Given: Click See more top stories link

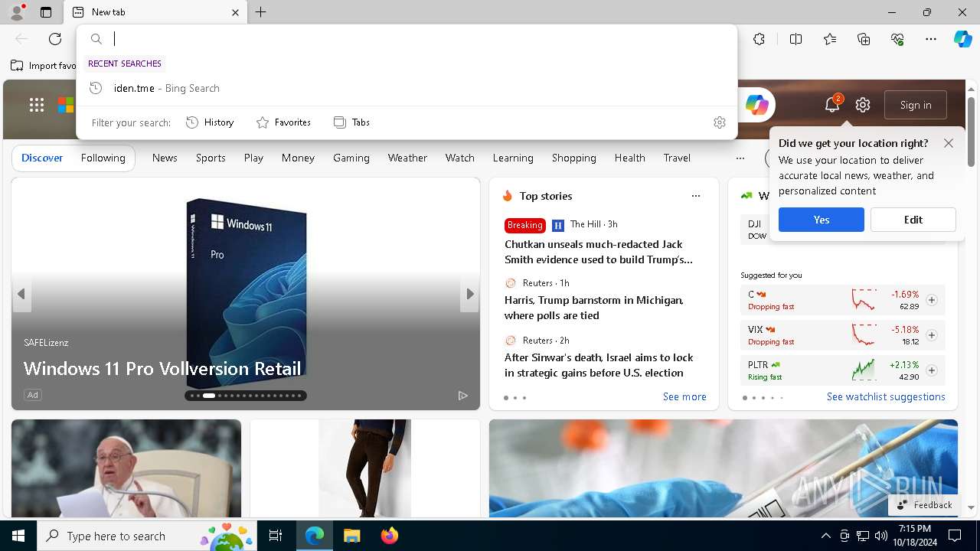Looking at the screenshot, I should click(x=684, y=396).
